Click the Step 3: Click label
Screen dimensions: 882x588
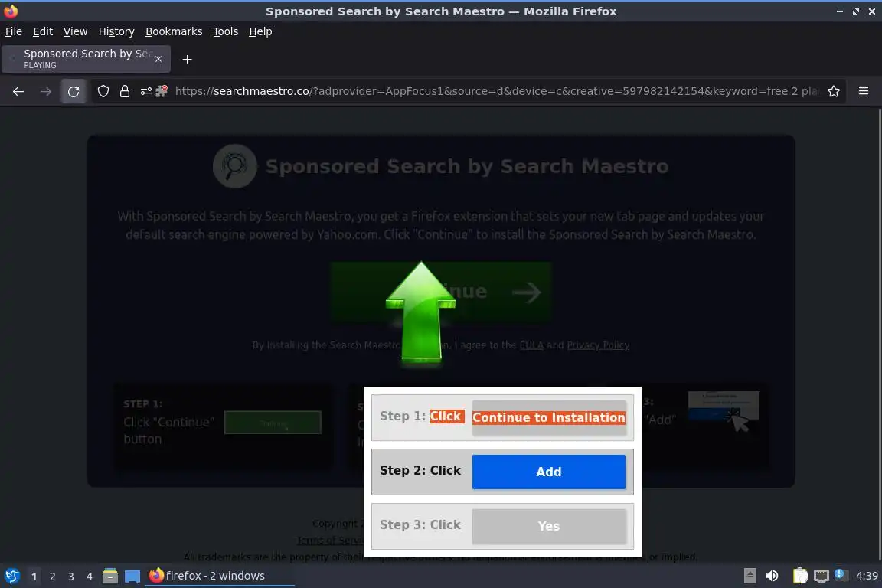pos(420,525)
